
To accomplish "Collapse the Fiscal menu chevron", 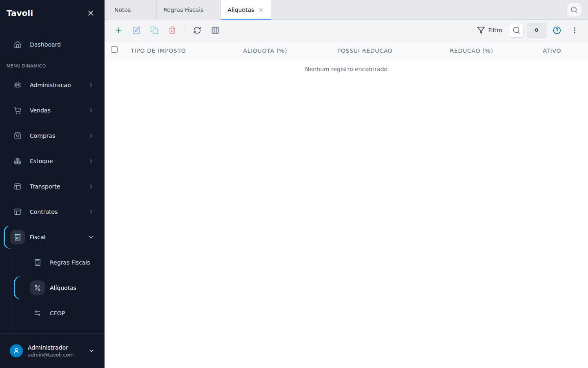I will [91, 237].
